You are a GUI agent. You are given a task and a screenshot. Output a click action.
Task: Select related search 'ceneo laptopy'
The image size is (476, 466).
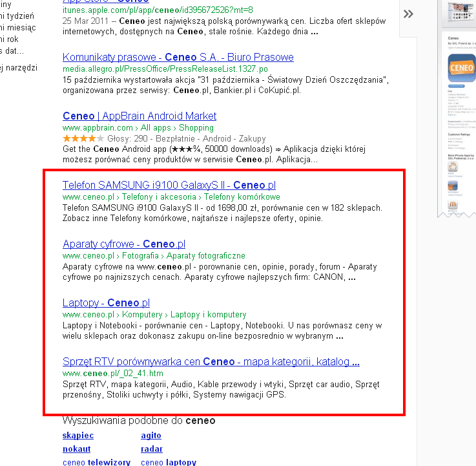169,462
